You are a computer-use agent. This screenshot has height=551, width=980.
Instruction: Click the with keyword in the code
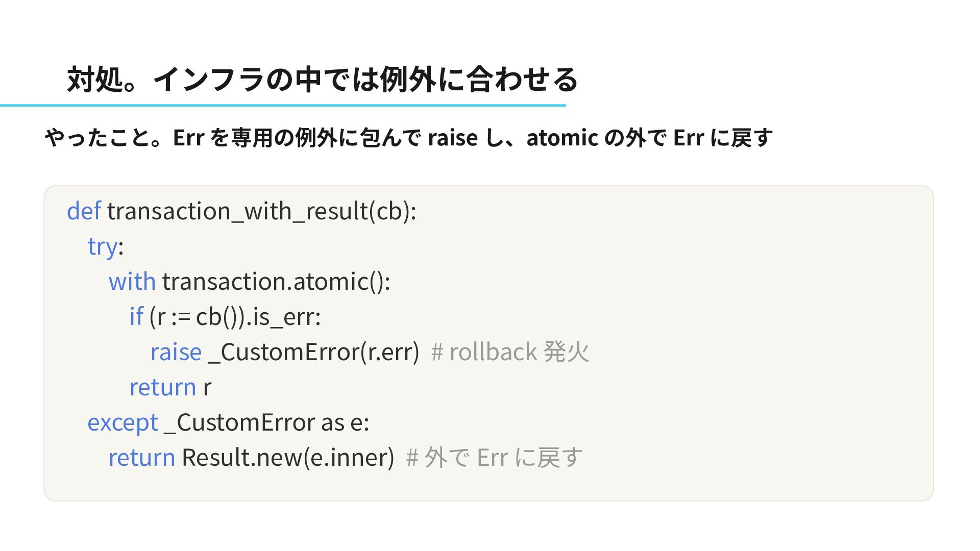click(x=132, y=281)
